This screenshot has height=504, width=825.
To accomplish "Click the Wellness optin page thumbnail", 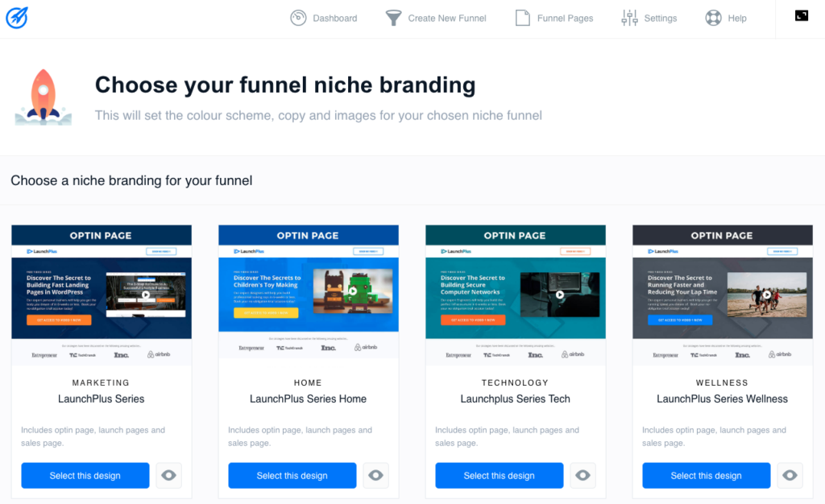I will (x=722, y=294).
